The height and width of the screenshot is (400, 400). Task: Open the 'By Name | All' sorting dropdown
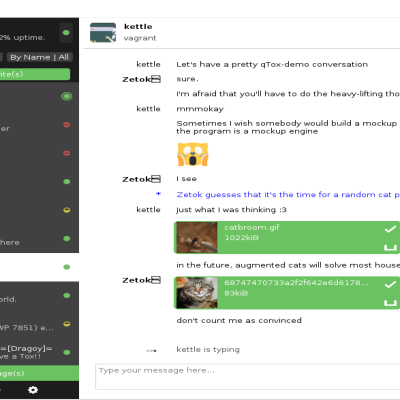click(39, 57)
